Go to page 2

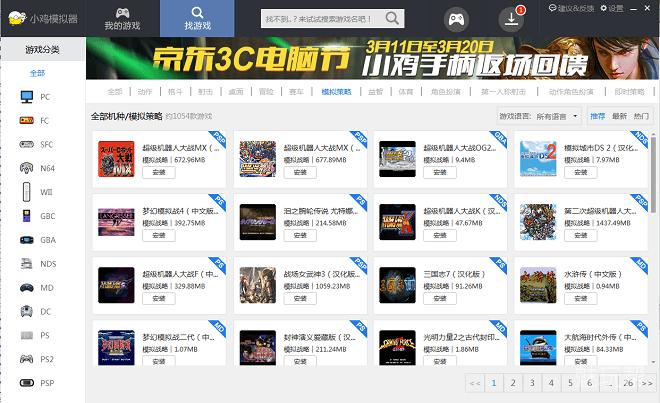pos(513,383)
